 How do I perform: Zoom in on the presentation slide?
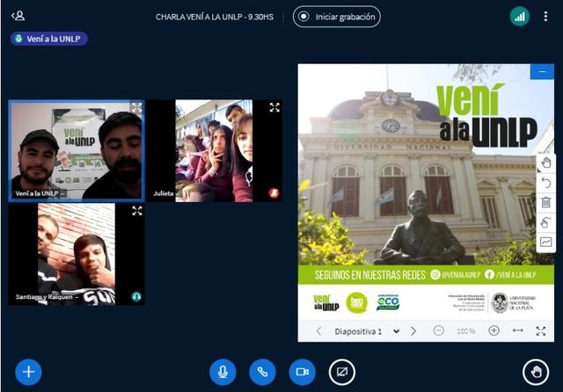[x=494, y=330]
